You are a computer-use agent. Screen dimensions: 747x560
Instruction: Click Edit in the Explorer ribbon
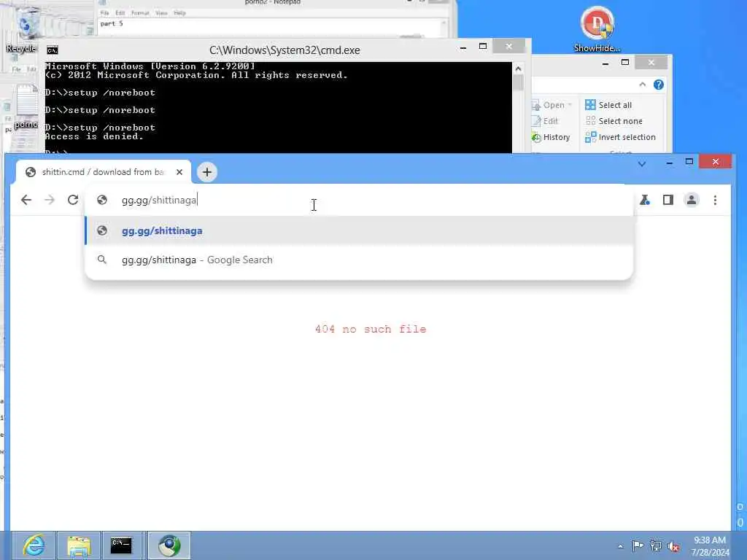point(544,121)
